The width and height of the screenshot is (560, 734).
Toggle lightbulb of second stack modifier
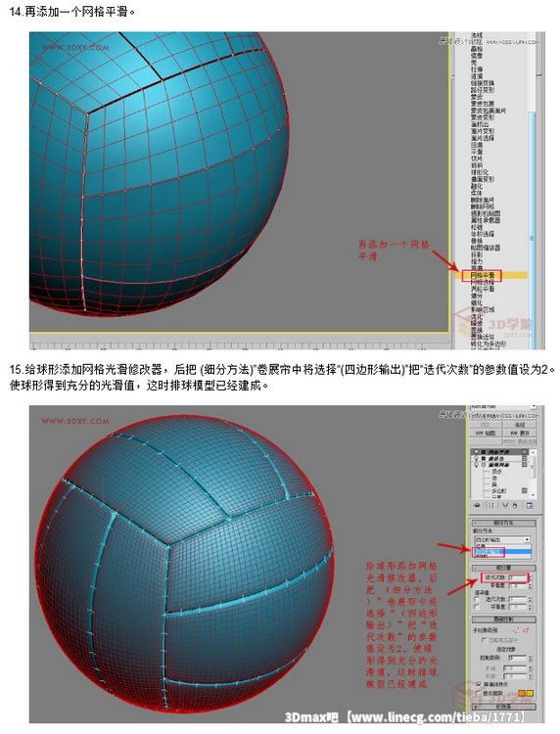click(x=477, y=458)
